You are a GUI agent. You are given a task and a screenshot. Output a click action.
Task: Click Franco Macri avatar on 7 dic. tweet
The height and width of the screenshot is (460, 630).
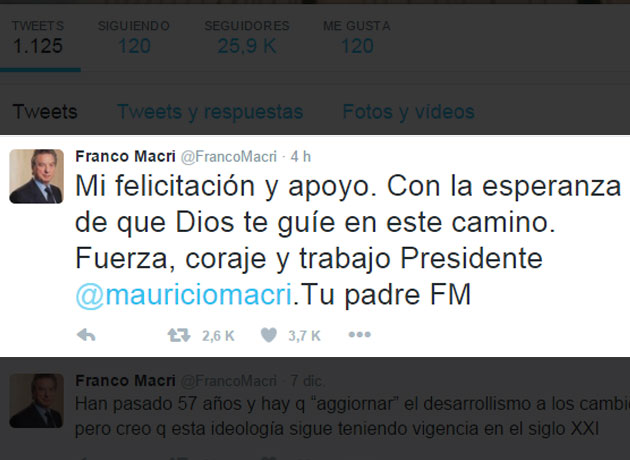(37, 401)
